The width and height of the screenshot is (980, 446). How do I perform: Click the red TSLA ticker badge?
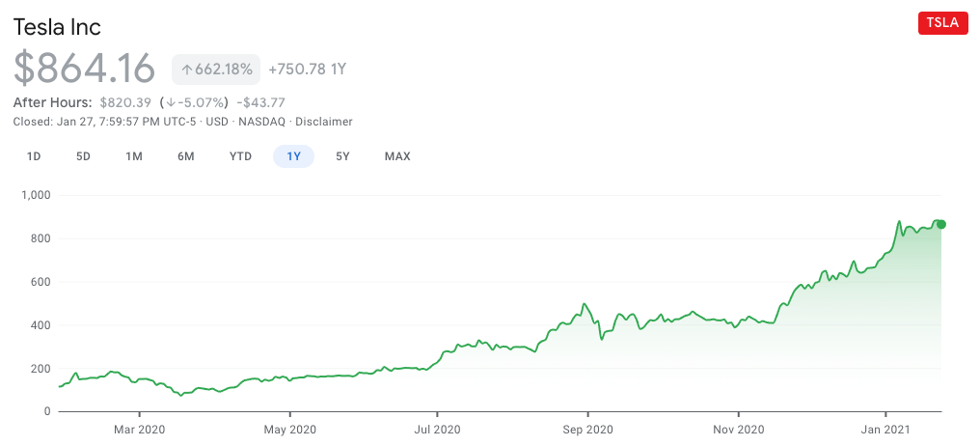pos(943,22)
